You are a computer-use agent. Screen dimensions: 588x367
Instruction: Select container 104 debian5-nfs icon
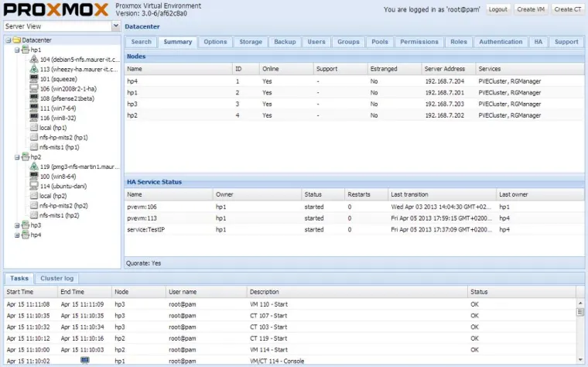click(34, 60)
